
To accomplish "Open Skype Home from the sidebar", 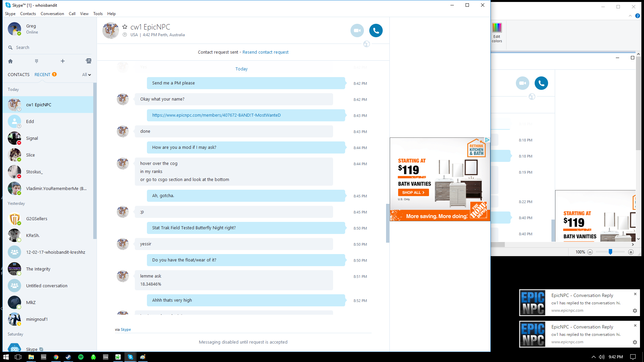I will pyautogui.click(x=10, y=61).
